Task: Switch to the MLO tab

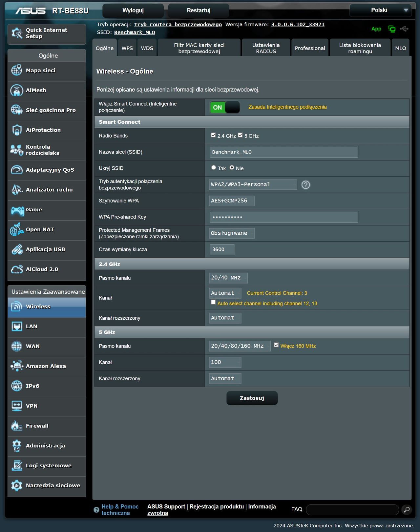Action: [401, 48]
